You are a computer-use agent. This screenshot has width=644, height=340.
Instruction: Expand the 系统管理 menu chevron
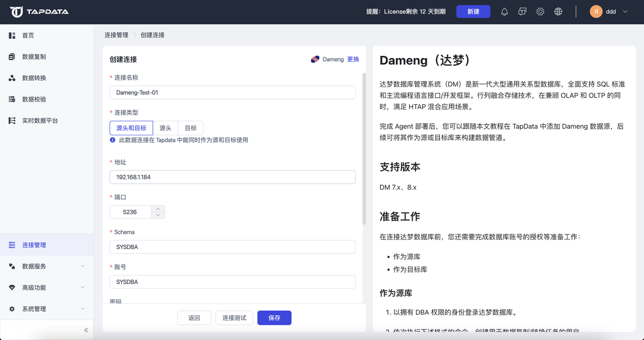pos(83,309)
